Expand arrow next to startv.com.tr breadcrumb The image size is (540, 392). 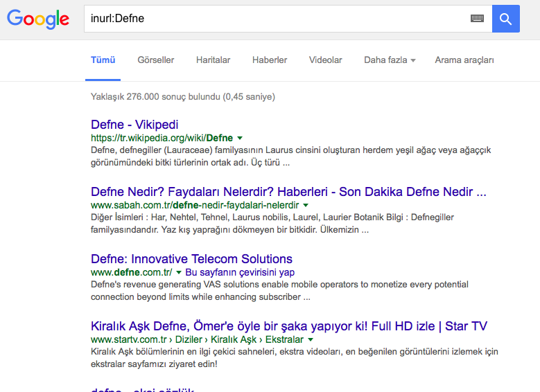pos(311,339)
